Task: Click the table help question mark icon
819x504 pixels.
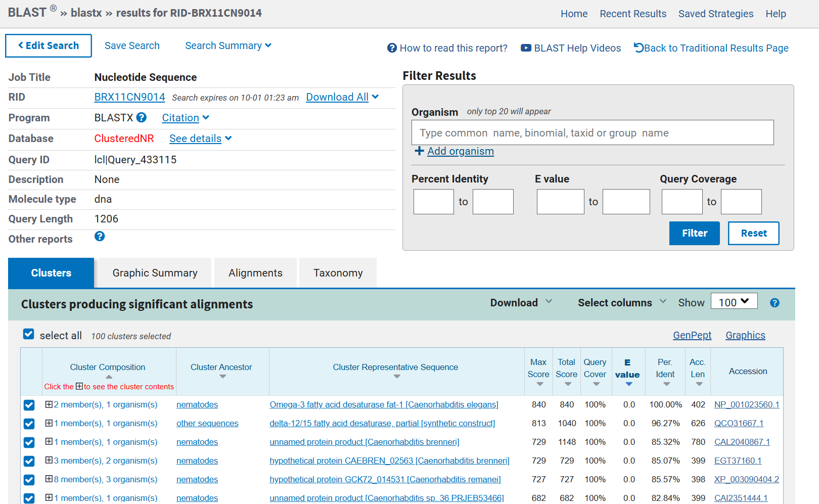Action: click(775, 303)
